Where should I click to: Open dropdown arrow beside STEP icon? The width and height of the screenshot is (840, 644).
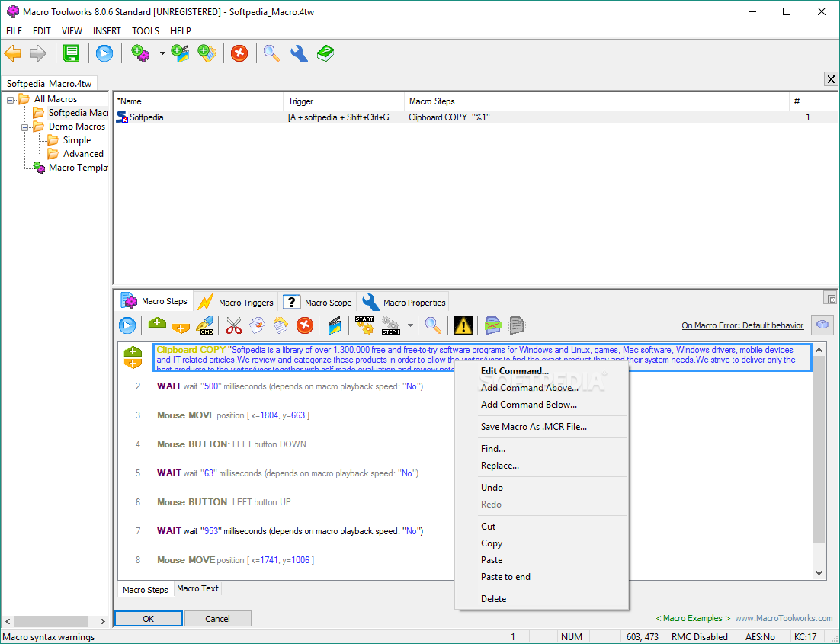click(410, 325)
